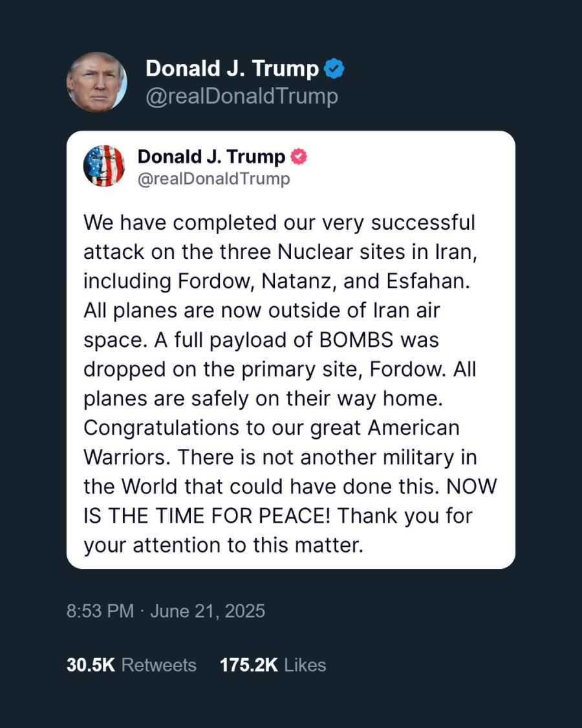Click the pink verified badge on quoted tweet
Viewport: 582px width, 728px height.
[297, 156]
